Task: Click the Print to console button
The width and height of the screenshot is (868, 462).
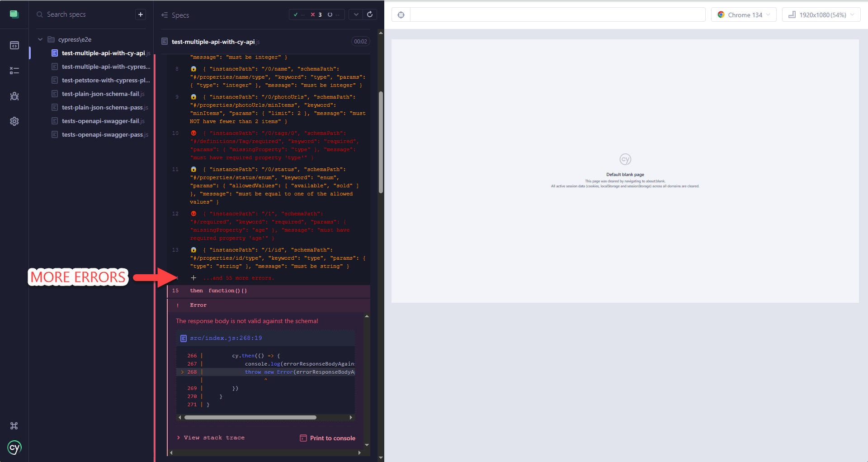Action: coord(327,438)
